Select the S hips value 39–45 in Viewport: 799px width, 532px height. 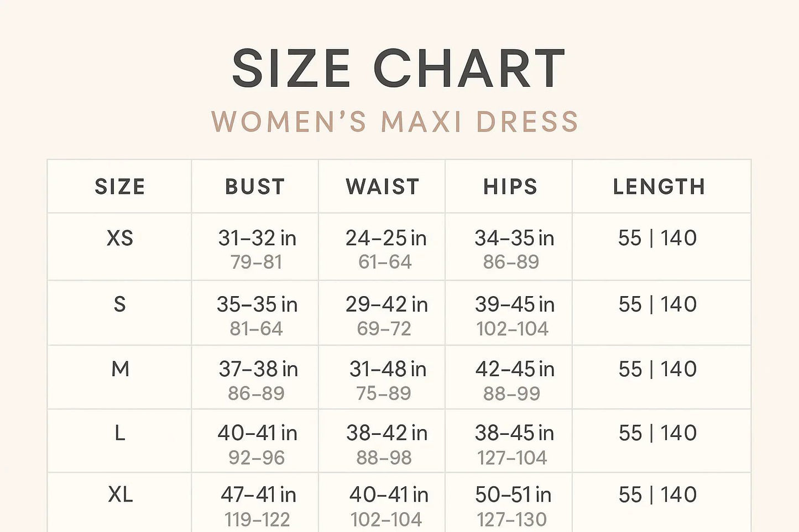tap(514, 304)
